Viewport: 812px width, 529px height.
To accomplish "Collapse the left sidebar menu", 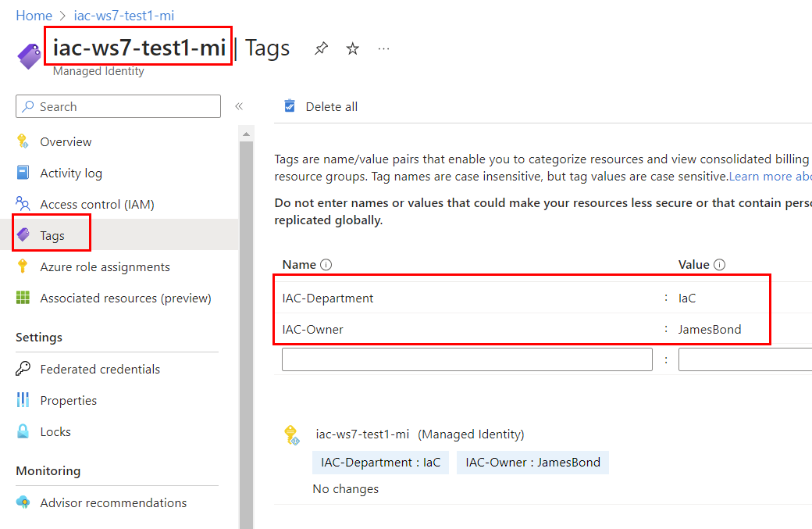I will [239, 106].
